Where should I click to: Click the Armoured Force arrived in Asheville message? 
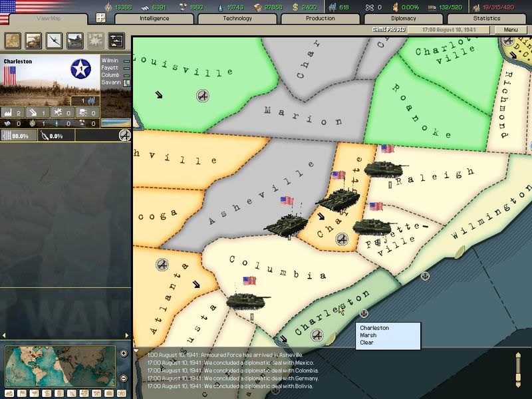pos(225,355)
